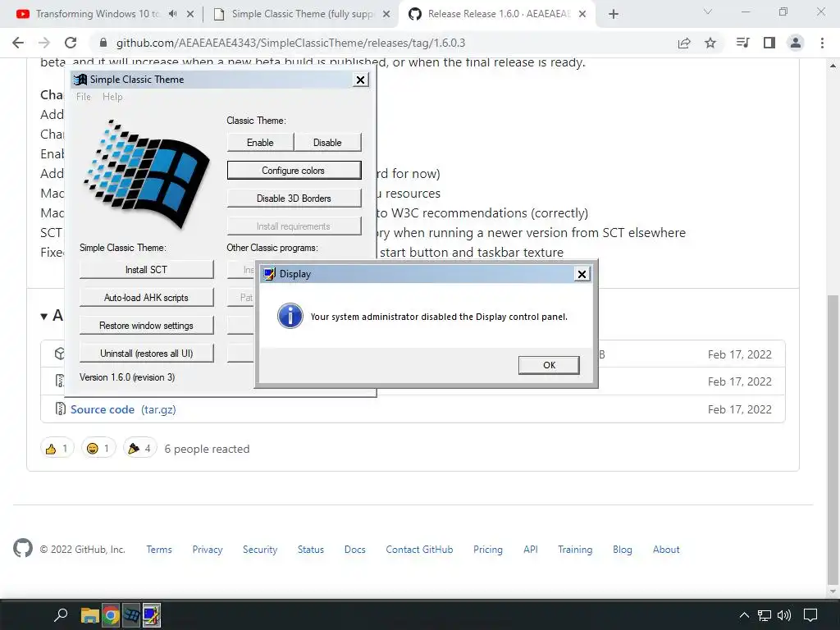Click Disable under Classic Theme
The height and width of the screenshot is (630, 840).
tap(327, 143)
